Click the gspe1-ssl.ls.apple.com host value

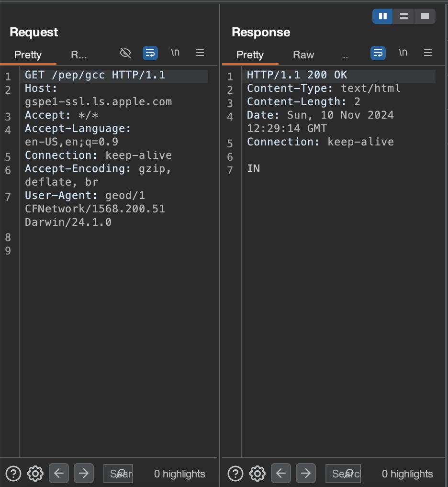(98, 102)
